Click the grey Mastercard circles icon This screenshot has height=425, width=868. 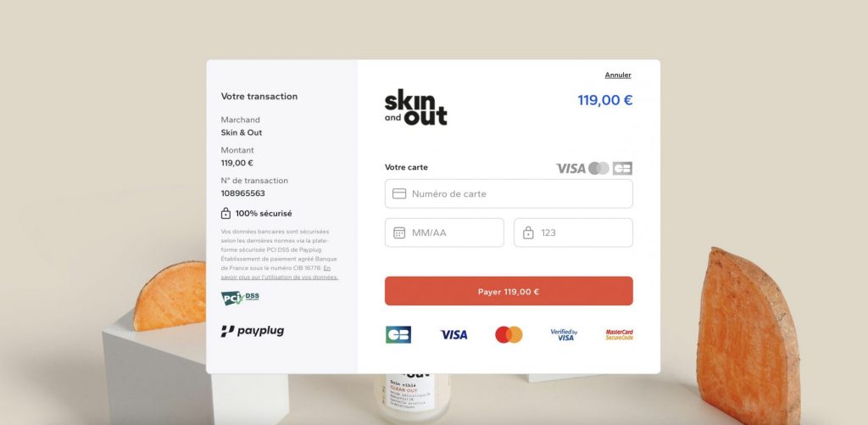[x=598, y=169]
